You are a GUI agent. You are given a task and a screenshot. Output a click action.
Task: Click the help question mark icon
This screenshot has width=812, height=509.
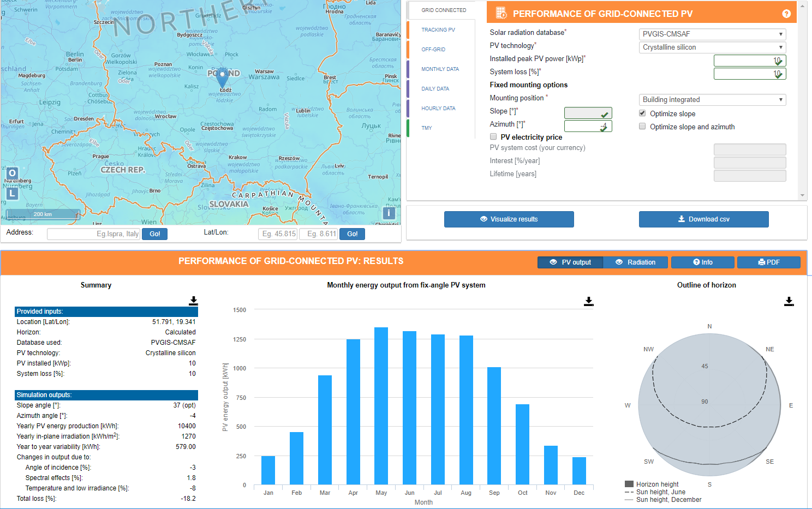(786, 14)
